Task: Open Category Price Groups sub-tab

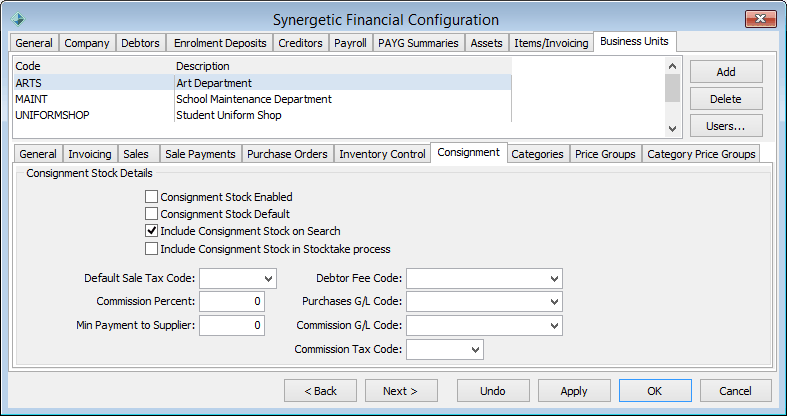Action: 701,154
